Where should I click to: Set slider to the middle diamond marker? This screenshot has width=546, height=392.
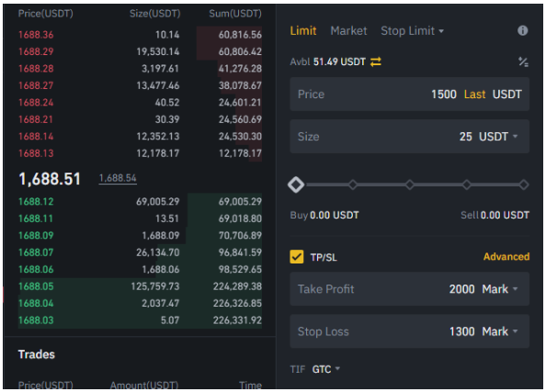point(410,185)
